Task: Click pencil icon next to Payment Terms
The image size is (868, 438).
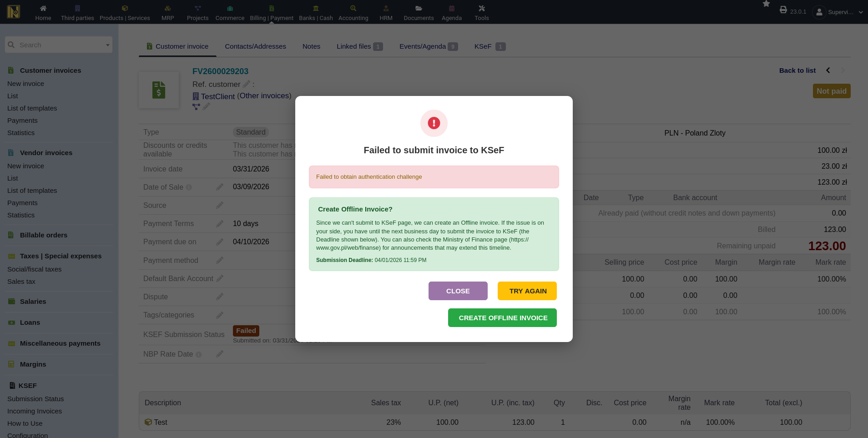Action: [x=220, y=224]
